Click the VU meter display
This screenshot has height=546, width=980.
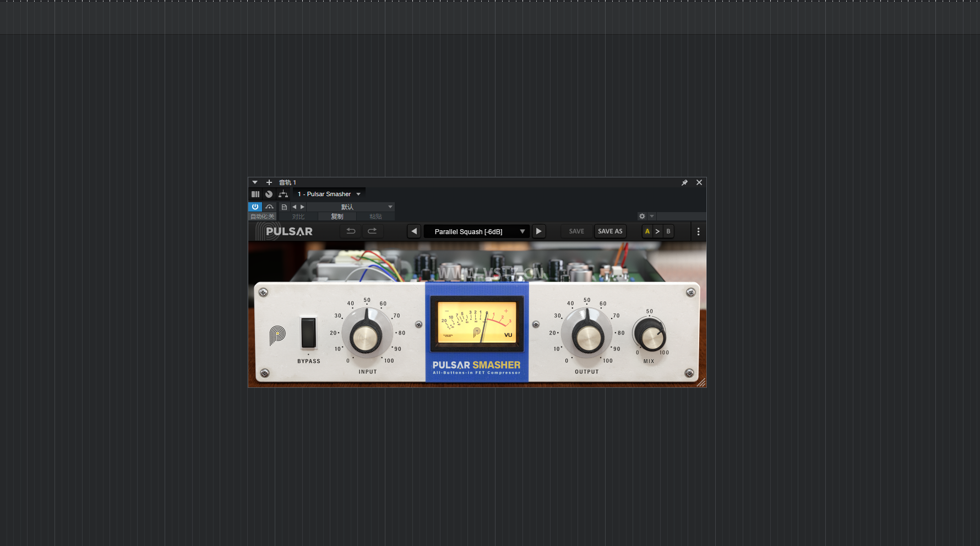tap(477, 323)
